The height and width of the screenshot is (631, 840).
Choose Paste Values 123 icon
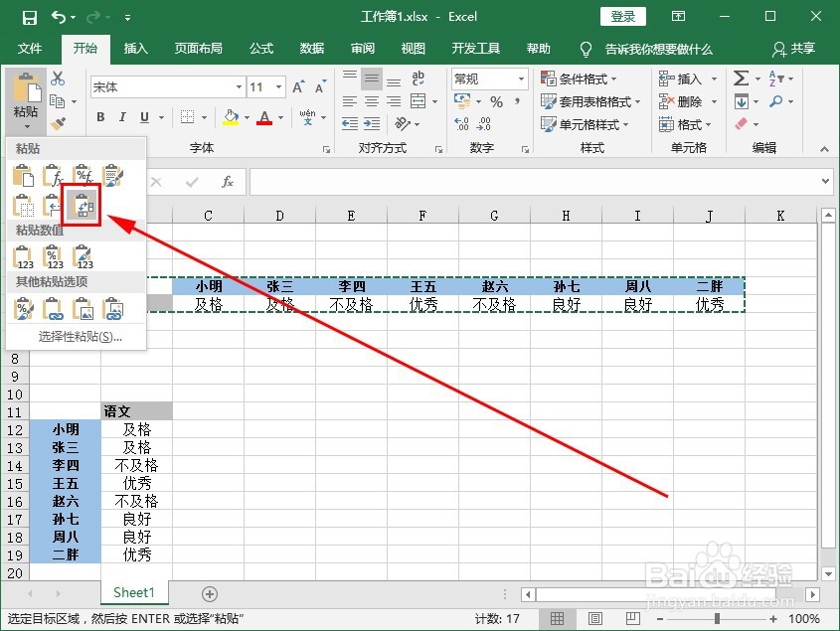(23, 257)
